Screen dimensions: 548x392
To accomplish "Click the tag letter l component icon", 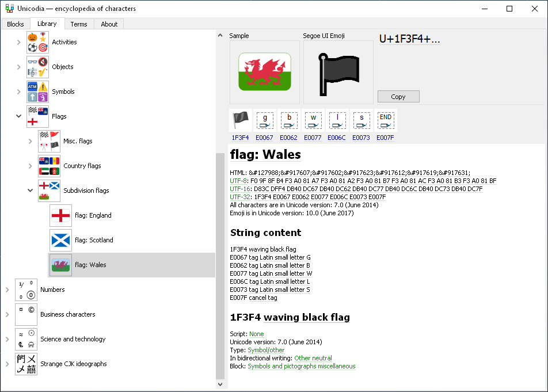I will pos(337,120).
